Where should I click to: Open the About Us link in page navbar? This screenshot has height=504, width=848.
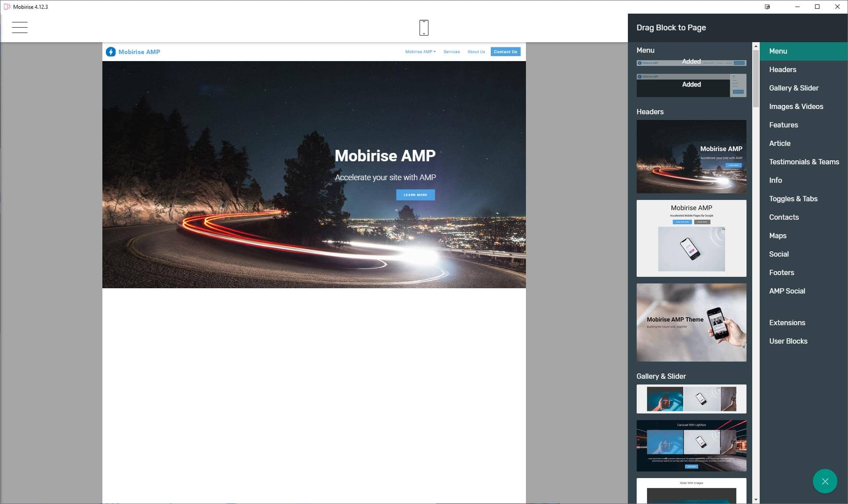(x=476, y=52)
